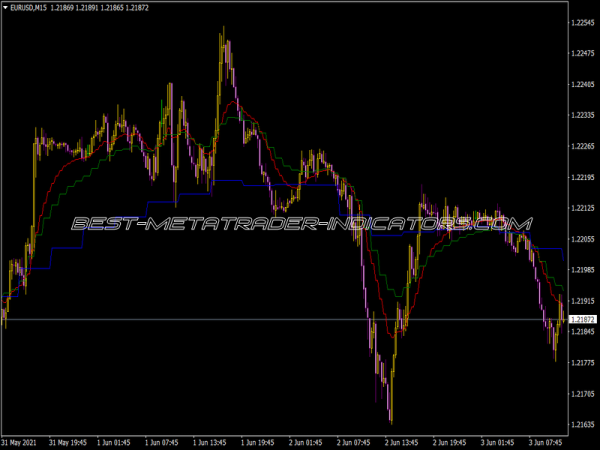This screenshot has height=450, width=600.
Task: Click the 1 Jun 13:45 time label
Action: 210,443
